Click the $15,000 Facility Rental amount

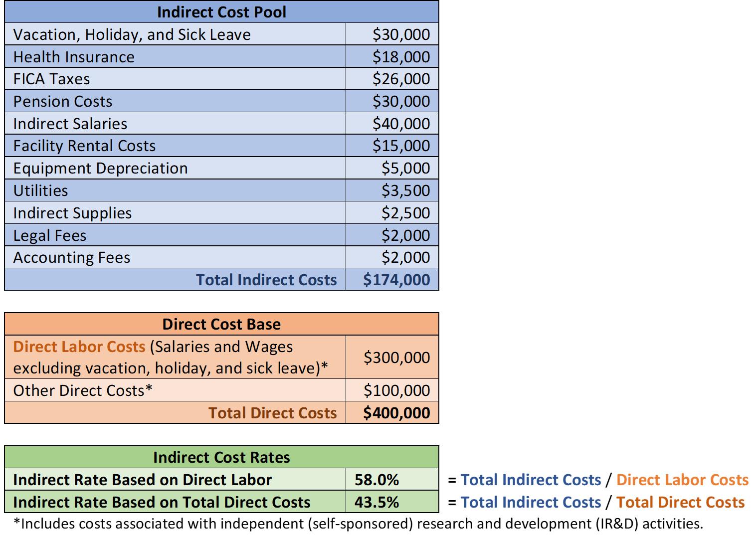[392, 145]
